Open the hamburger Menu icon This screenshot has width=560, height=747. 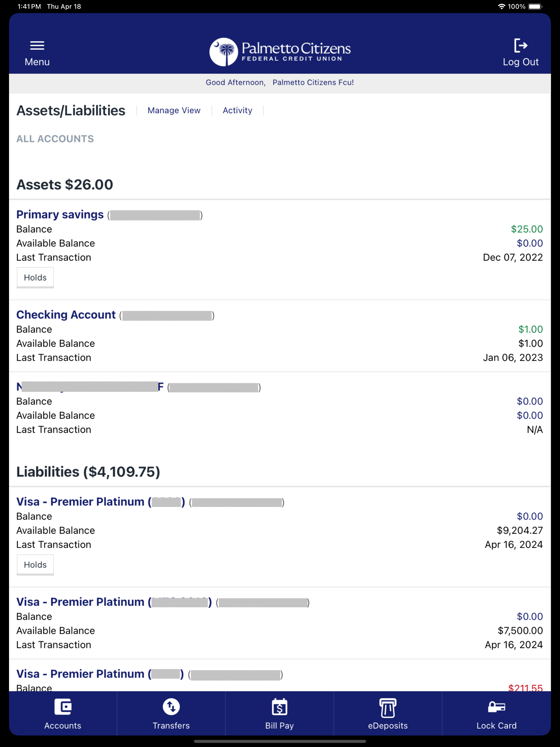(x=37, y=46)
